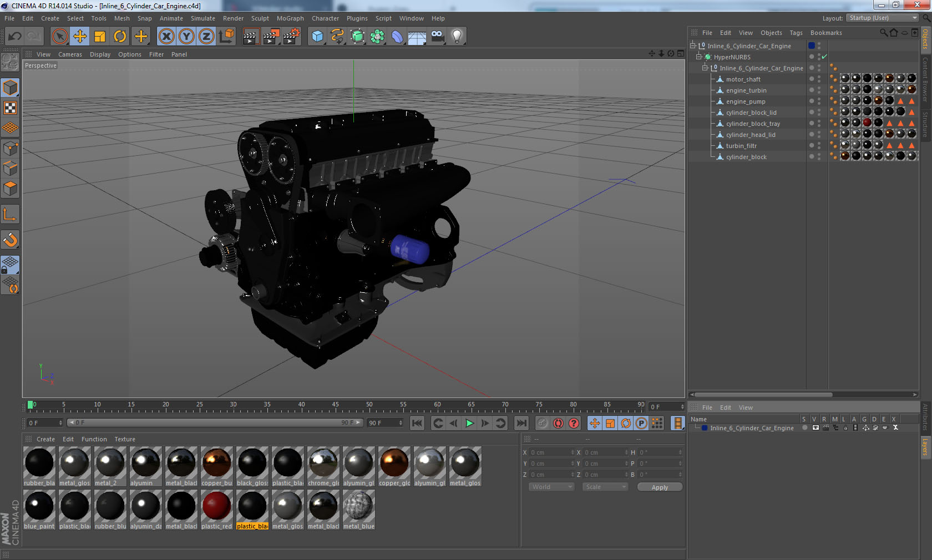The width and height of the screenshot is (932, 560).
Task: Switch to Points mode
Action: click(10, 148)
